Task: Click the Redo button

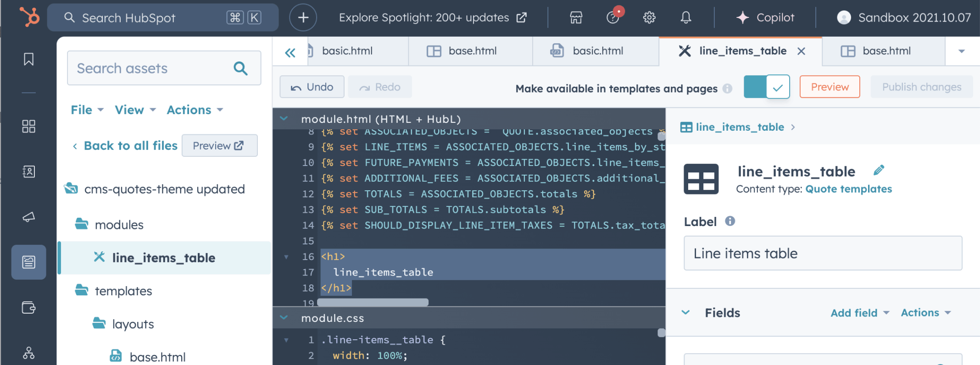Action: pos(380,87)
